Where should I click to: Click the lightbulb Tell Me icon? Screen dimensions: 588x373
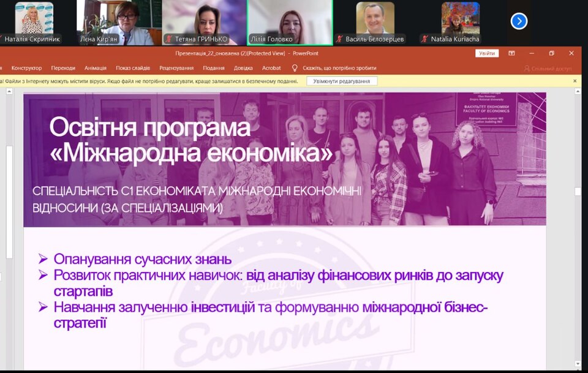[x=295, y=68]
